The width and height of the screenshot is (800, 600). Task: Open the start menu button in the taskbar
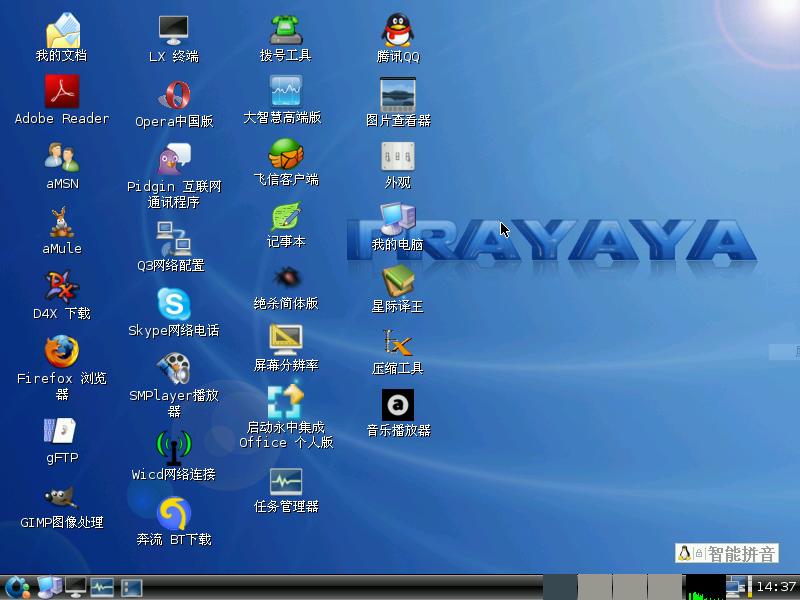point(16,588)
